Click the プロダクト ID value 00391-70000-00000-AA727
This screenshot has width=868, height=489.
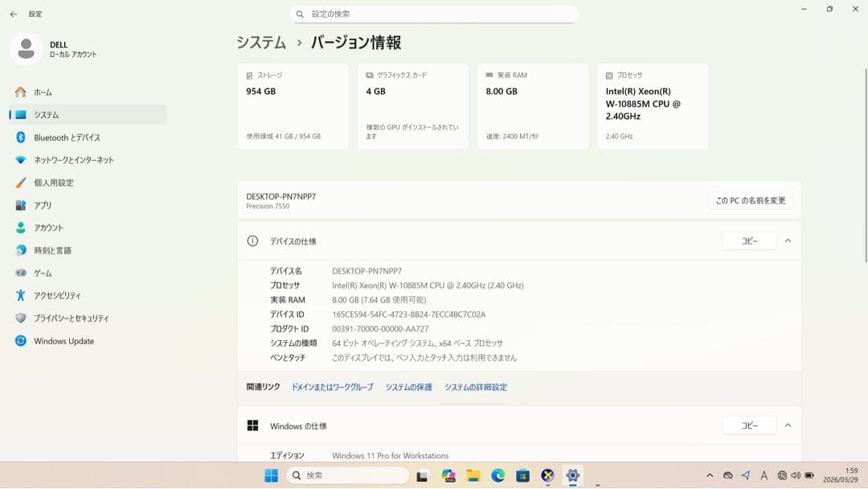[x=380, y=329]
